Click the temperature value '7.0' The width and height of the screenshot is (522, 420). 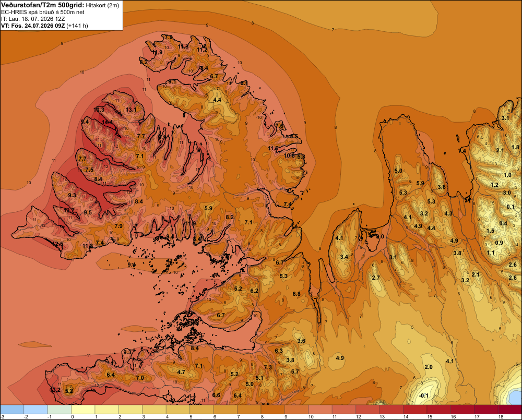pos(140,378)
